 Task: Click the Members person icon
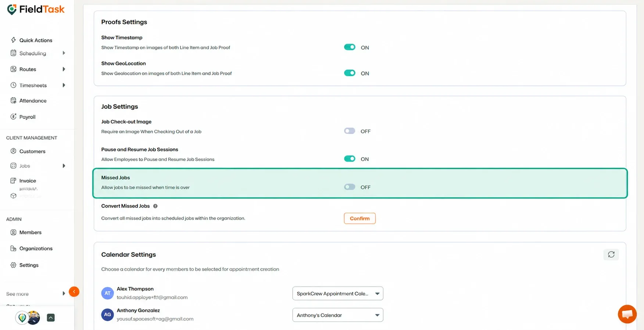click(x=13, y=232)
